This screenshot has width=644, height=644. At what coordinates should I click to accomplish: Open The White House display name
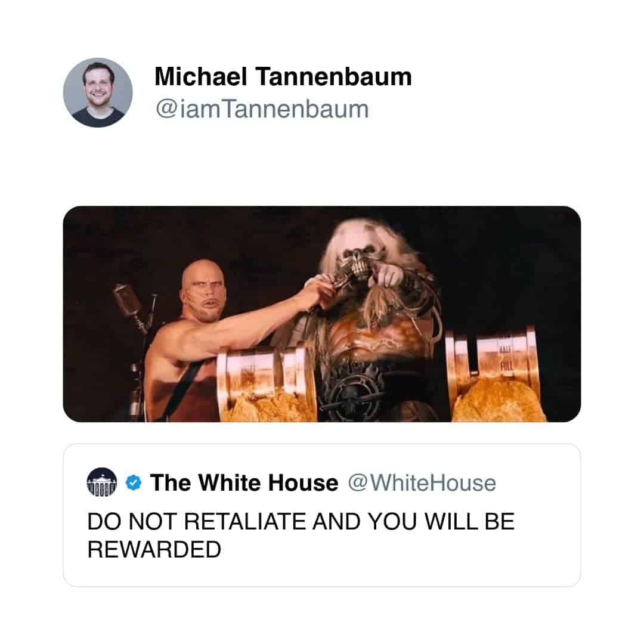pyautogui.click(x=244, y=482)
